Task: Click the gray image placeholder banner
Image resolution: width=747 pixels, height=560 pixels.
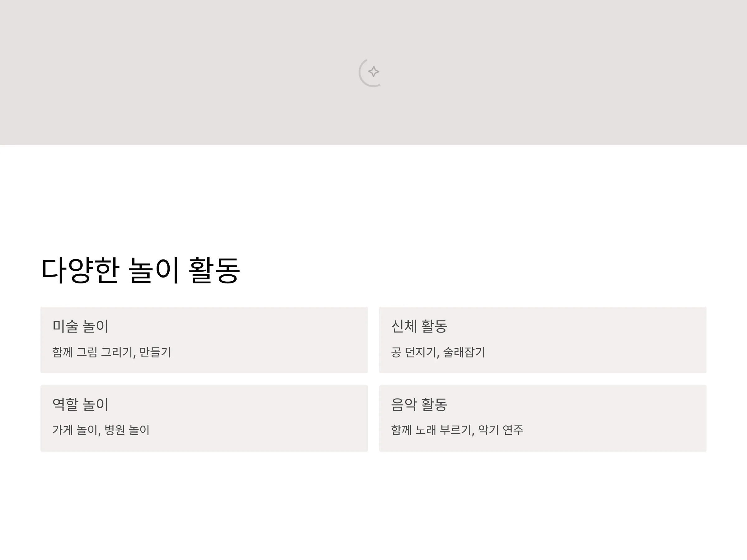Action: click(374, 72)
